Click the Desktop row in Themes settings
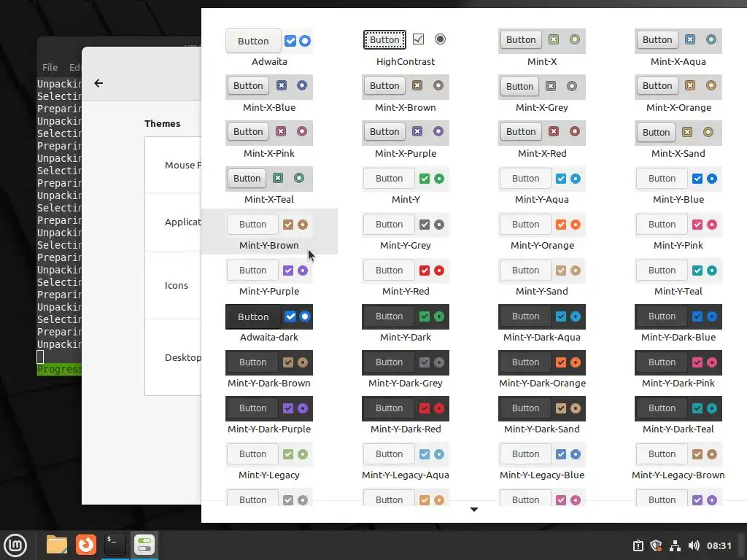 [x=174, y=357]
